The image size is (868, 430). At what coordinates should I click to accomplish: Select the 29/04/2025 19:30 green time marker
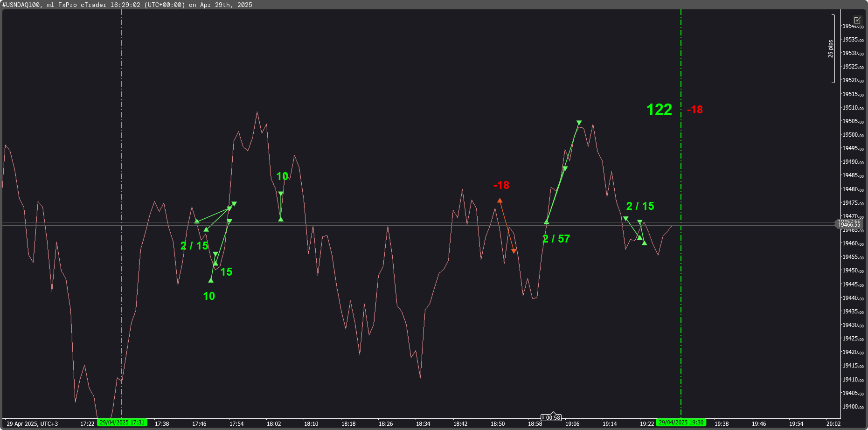pyautogui.click(x=681, y=423)
